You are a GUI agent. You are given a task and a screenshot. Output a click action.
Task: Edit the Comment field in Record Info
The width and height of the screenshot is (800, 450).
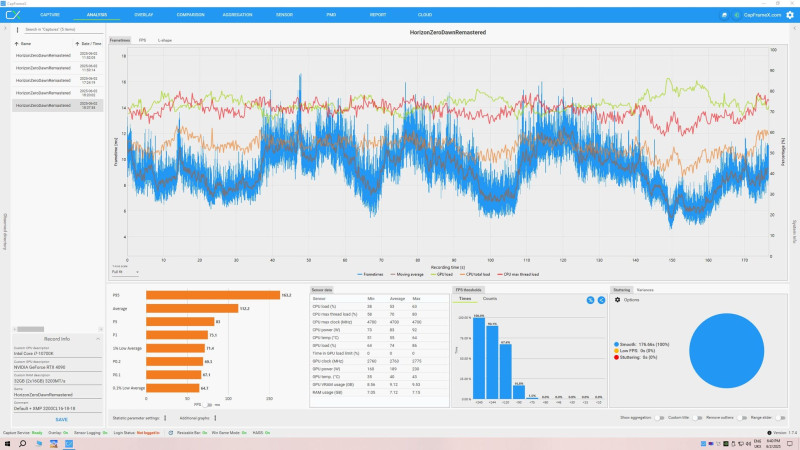coord(57,408)
